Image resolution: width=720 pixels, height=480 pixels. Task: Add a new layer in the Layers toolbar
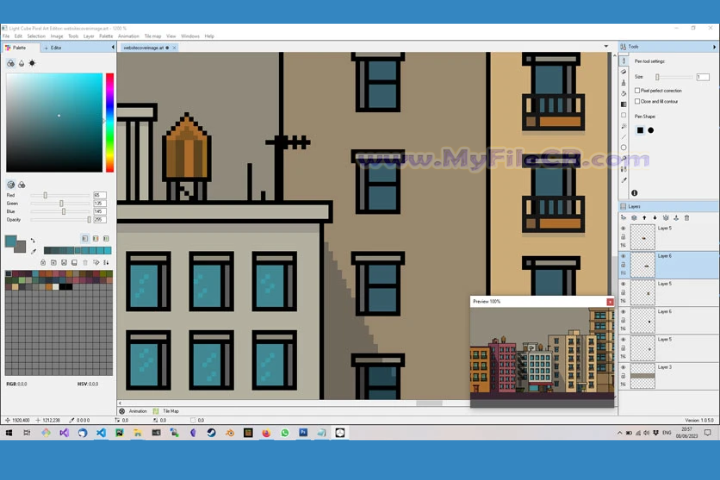[624, 218]
